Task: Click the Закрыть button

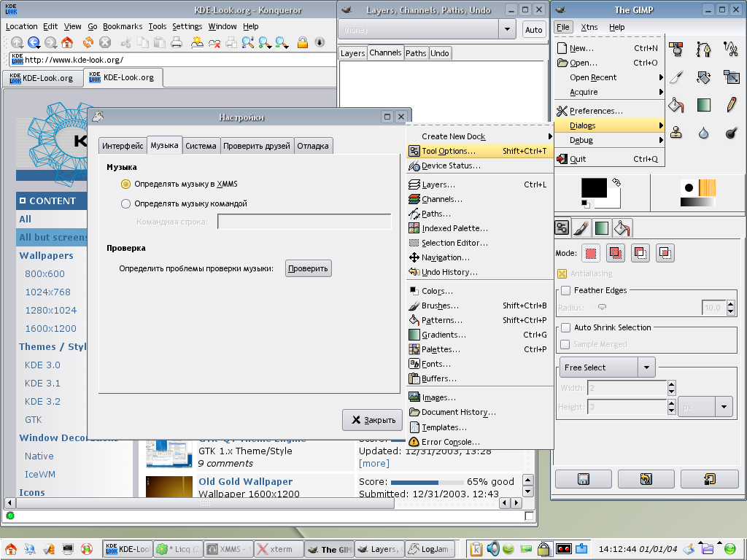Action: 373,420
